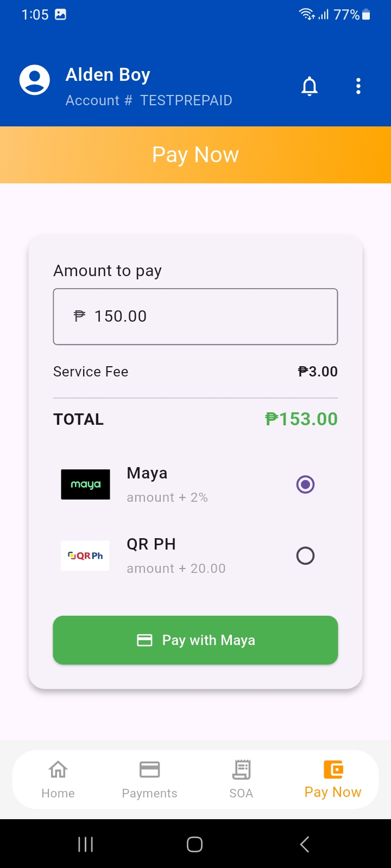Open Android recent apps
Viewport: 391px width, 868px height.
pyautogui.click(x=85, y=844)
